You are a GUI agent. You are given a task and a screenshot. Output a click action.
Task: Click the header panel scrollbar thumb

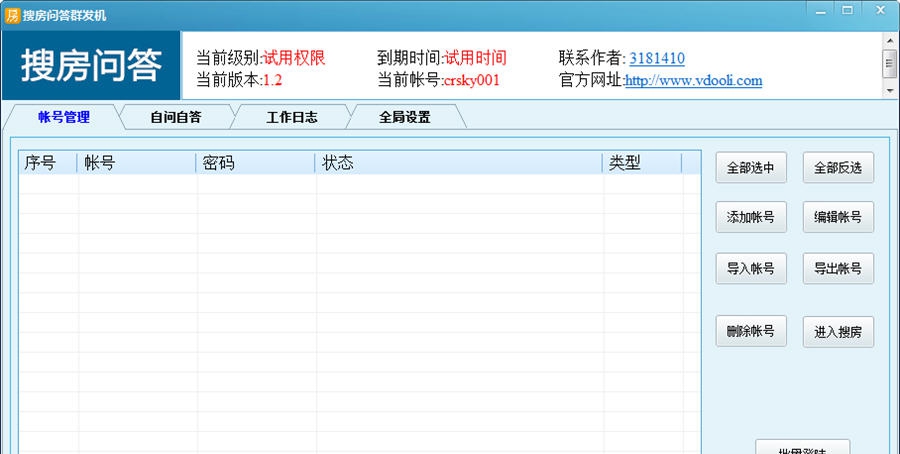(x=890, y=64)
